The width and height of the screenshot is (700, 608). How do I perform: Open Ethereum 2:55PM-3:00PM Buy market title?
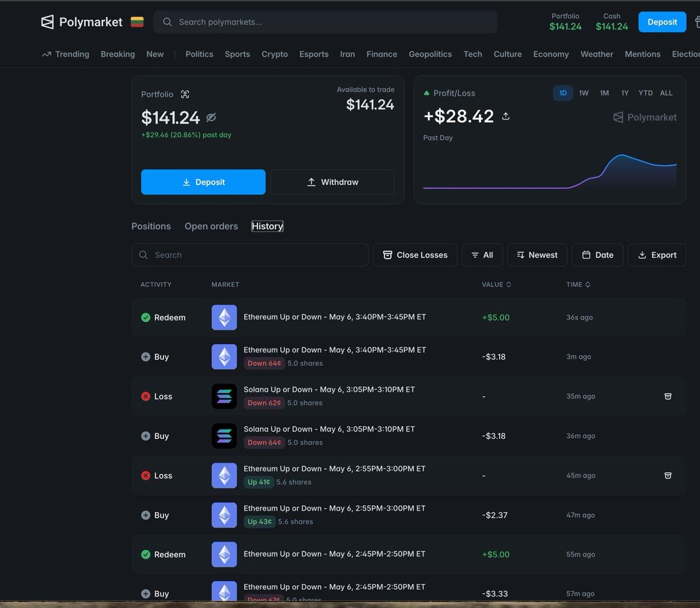[334, 508]
